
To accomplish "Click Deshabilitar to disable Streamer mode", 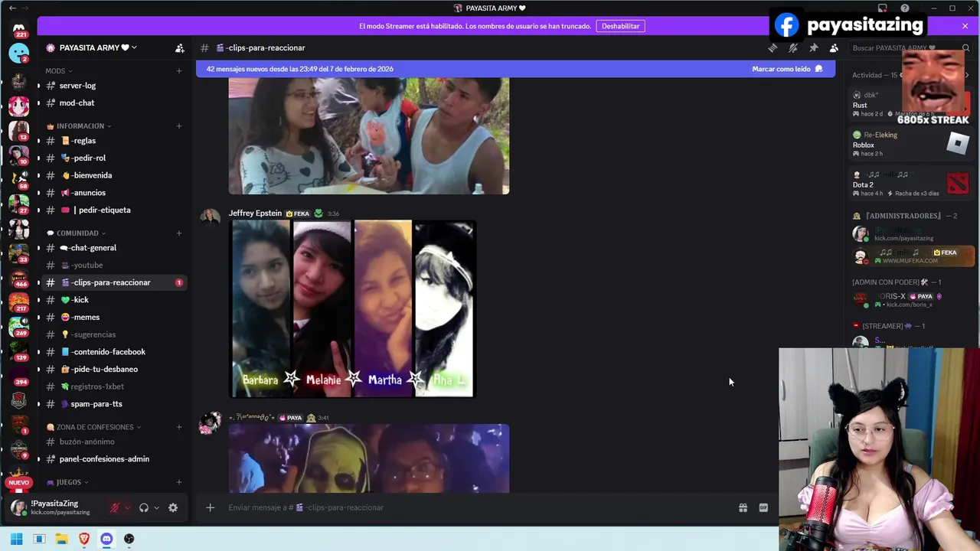I will (620, 26).
